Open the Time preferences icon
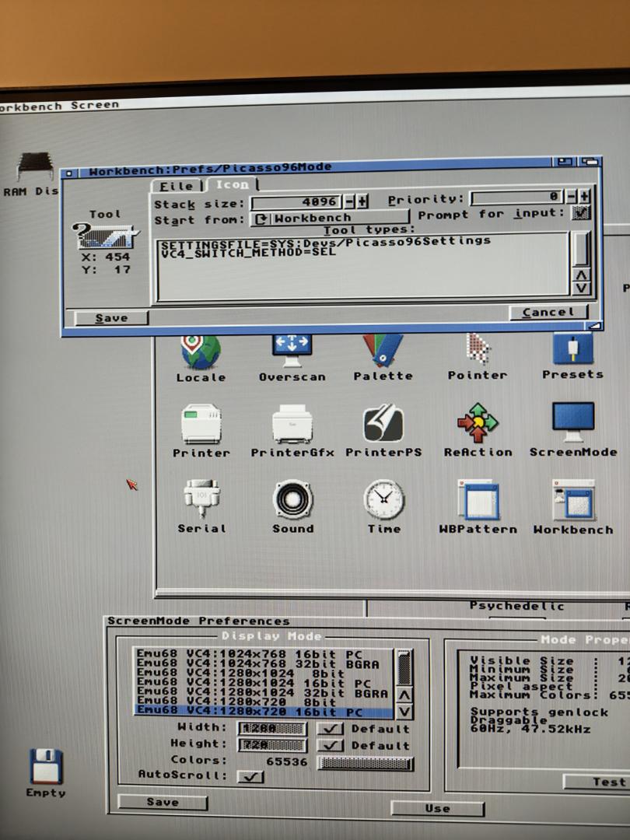Image resolution: width=630 pixels, height=840 pixels. pyautogui.click(x=383, y=499)
